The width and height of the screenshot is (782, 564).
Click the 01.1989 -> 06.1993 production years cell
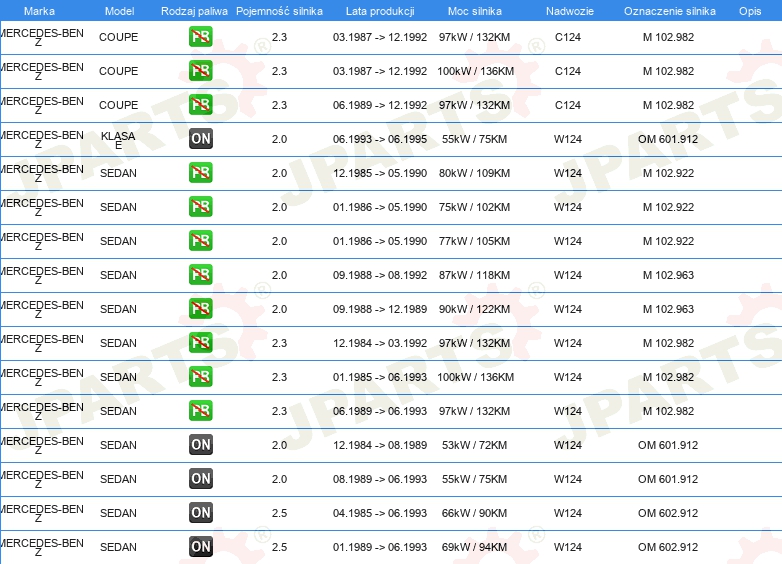380,547
